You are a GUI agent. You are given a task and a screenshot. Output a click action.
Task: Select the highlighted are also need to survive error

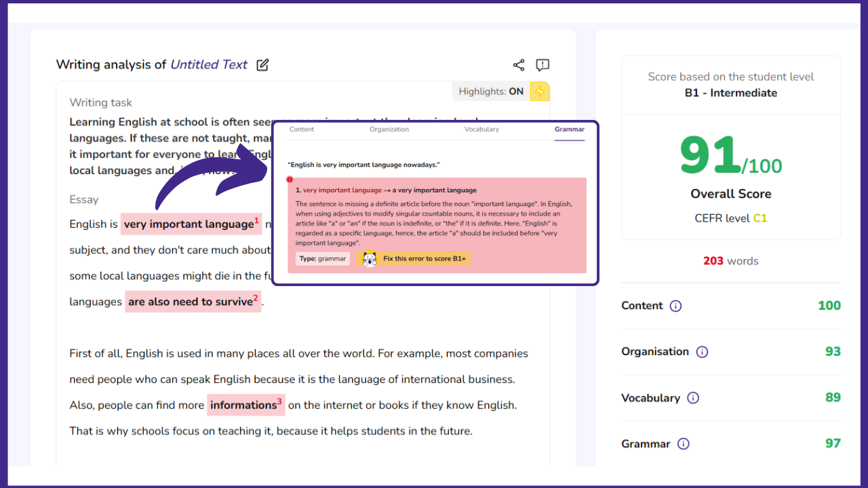pos(193,302)
